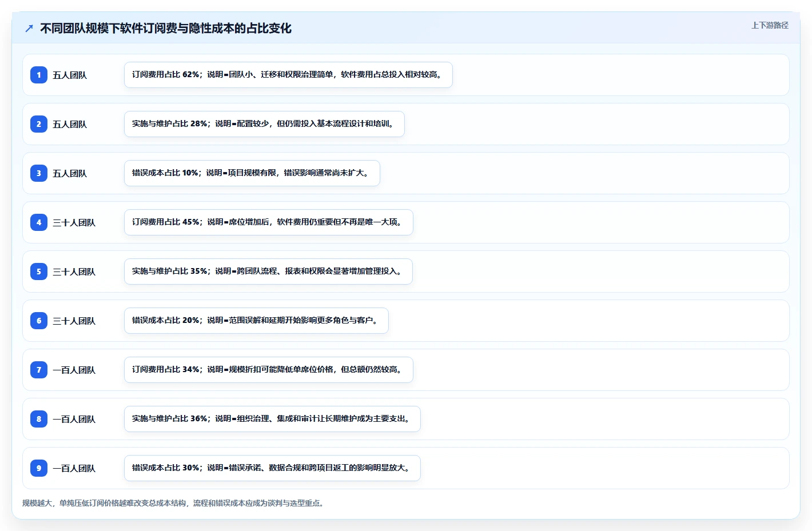This screenshot has height=531, width=812.
Task: Click the arrow icon beside the title
Action: pos(29,28)
